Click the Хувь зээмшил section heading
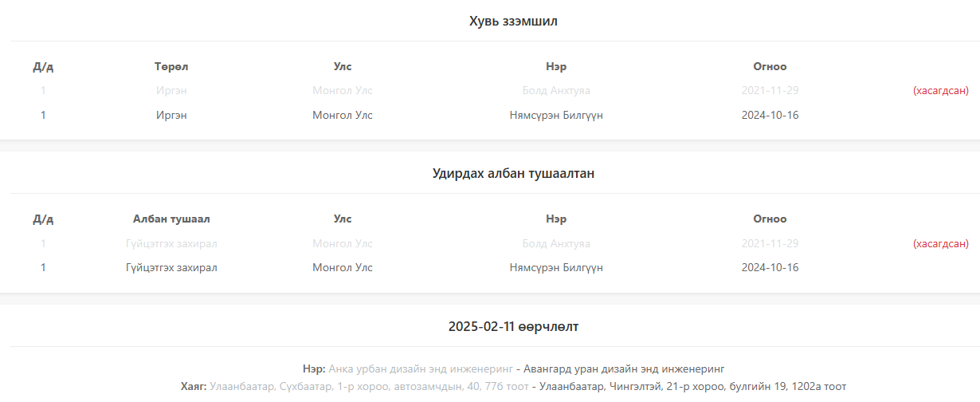Screen dimensions: 980x402 tap(513, 22)
